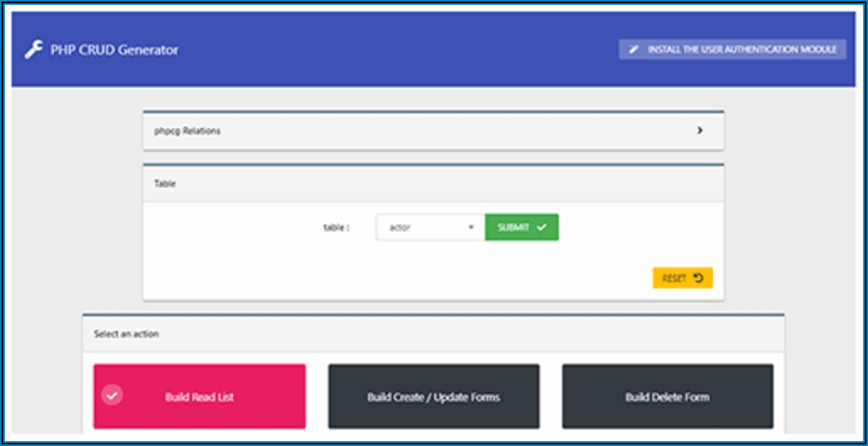This screenshot has height=446, width=868.
Task: Select the Build Read List action
Action: click(x=200, y=396)
